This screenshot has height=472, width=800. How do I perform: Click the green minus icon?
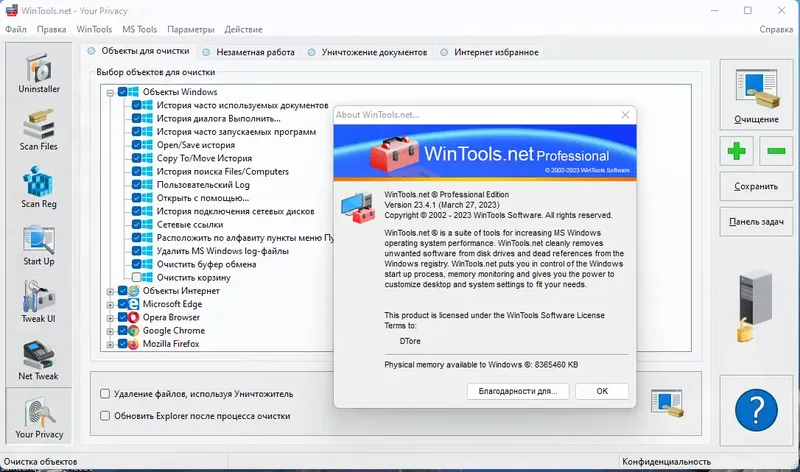click(776, 151)
